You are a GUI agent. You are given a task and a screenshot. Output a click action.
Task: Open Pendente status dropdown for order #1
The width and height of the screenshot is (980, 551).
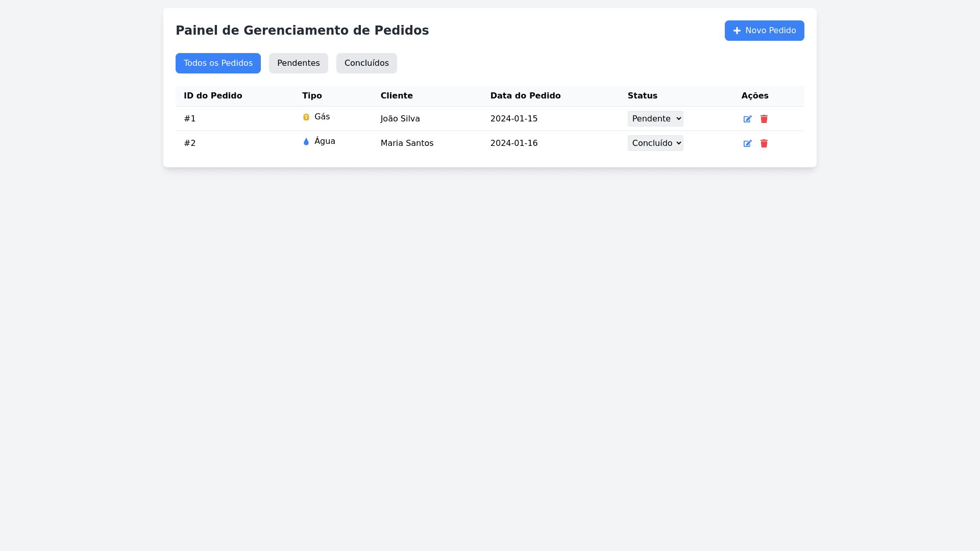tap(655, 118)
